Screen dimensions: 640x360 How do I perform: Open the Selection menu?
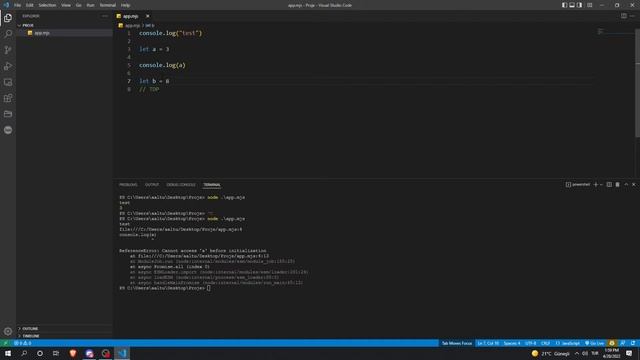pyautogui.click(x=47, y=5)
